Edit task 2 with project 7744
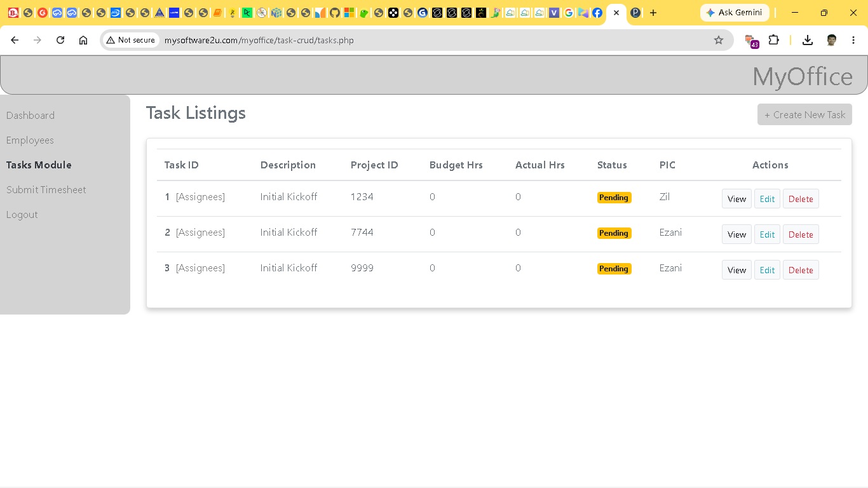This screenshot has width=868, height=488. (x=767, y=234)
